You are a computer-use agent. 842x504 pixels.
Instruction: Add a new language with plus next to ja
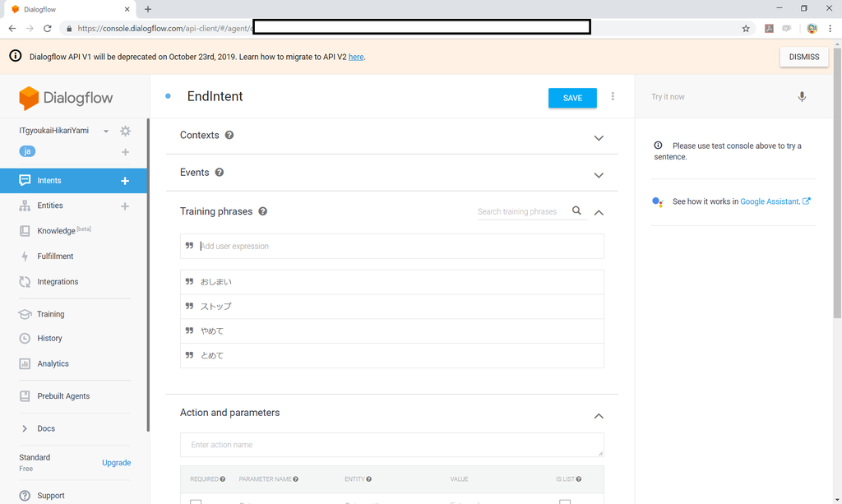[125, 152]
